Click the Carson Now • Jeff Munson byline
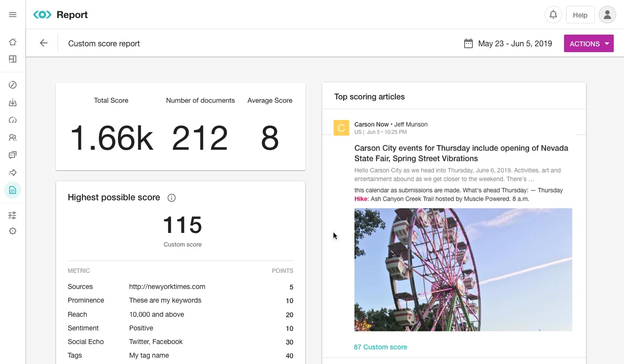 tap(391, 124)
